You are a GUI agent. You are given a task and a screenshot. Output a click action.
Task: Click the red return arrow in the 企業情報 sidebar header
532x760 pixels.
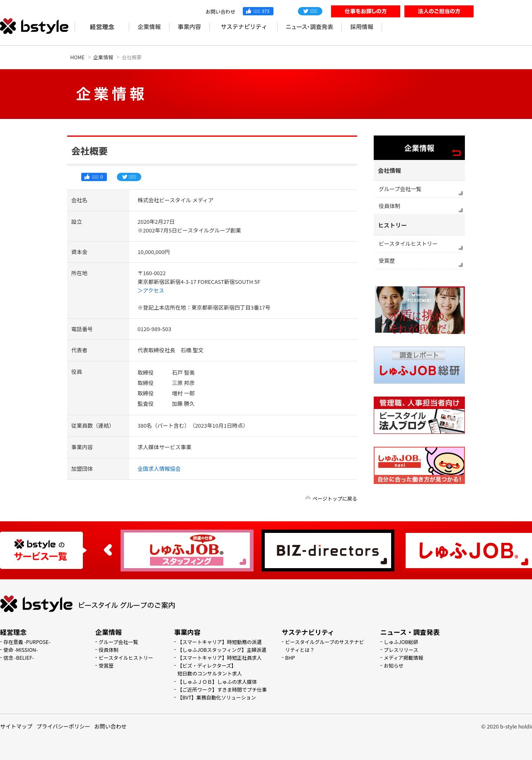click(x=456, y=152)
